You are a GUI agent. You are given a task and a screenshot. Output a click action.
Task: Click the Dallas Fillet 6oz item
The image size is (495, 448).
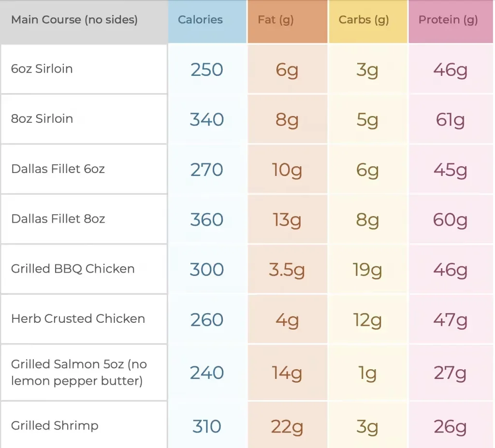pyautogui.click(x=58, y=169)
